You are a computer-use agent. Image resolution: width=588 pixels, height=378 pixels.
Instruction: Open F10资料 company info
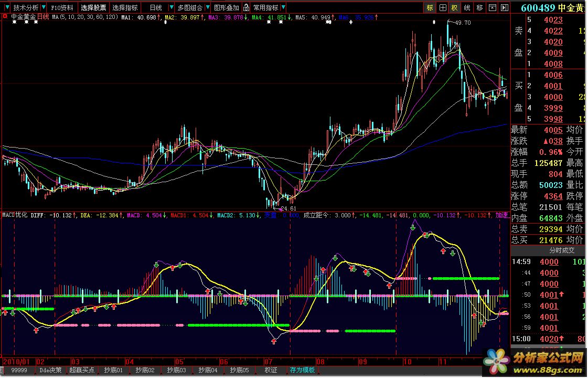(x=62, y=7)
